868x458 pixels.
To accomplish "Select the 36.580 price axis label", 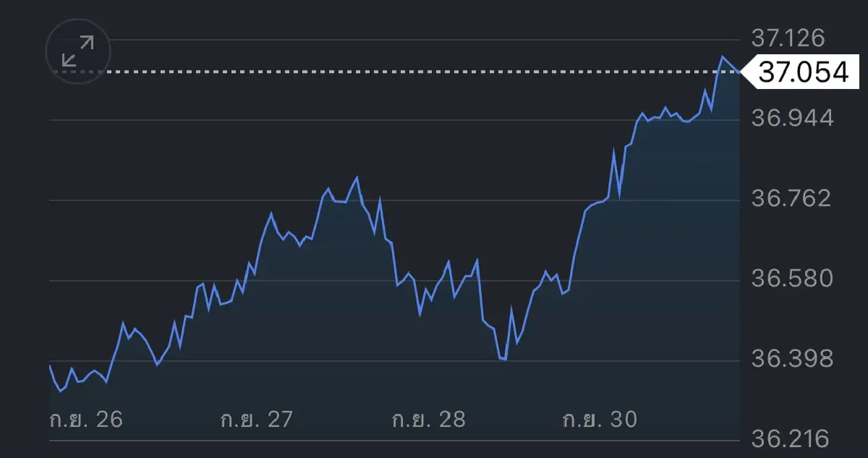I will [792, 279].
